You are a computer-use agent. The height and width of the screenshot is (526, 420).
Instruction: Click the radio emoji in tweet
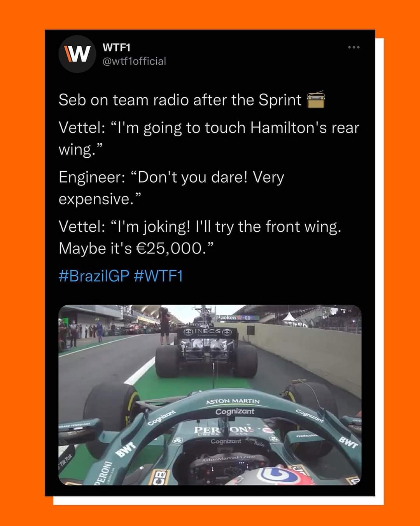click(316, 100)
